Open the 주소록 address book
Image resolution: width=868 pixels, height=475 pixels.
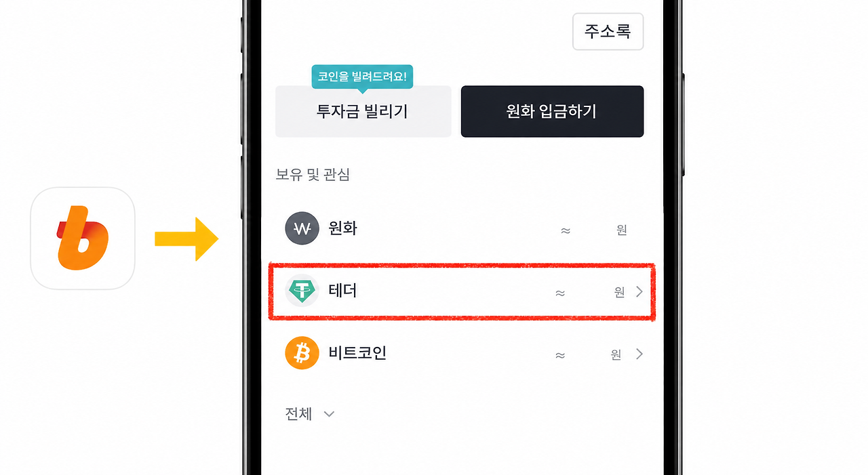(608, 31)
